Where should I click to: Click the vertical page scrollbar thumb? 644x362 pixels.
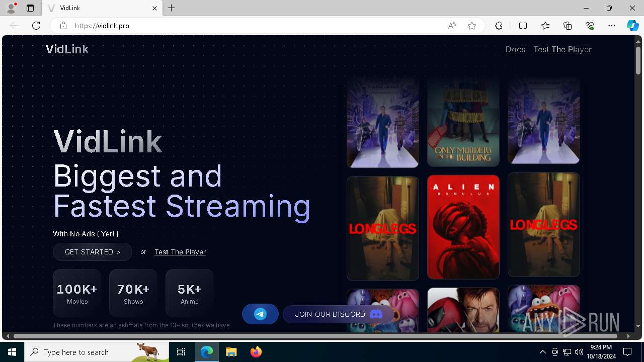tap(638, 61)
